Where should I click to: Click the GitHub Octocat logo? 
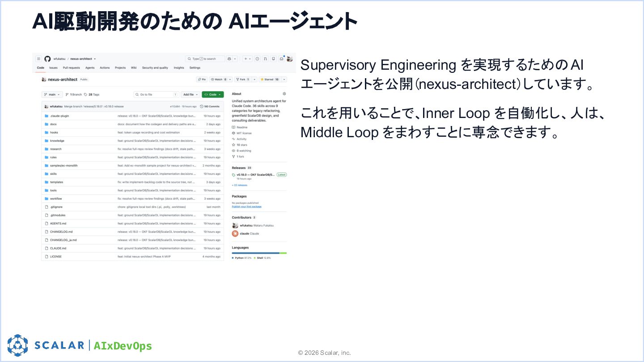pos(47,59)
